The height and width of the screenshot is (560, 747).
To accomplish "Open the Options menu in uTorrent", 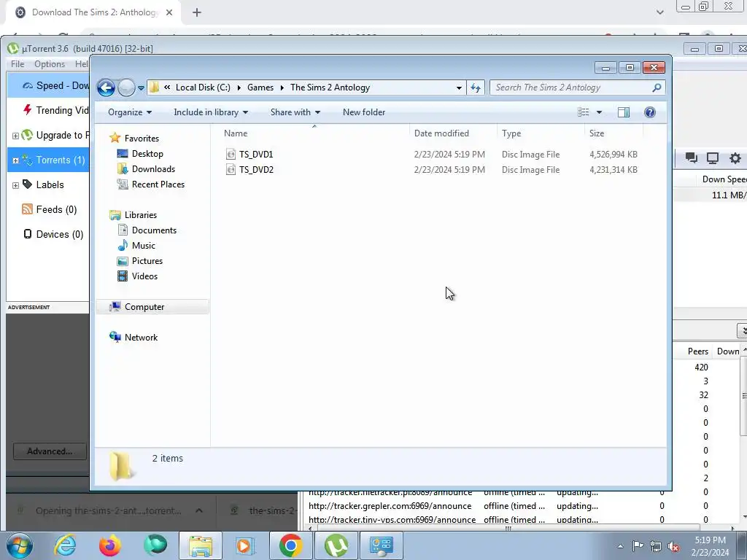I will (50, 64).
